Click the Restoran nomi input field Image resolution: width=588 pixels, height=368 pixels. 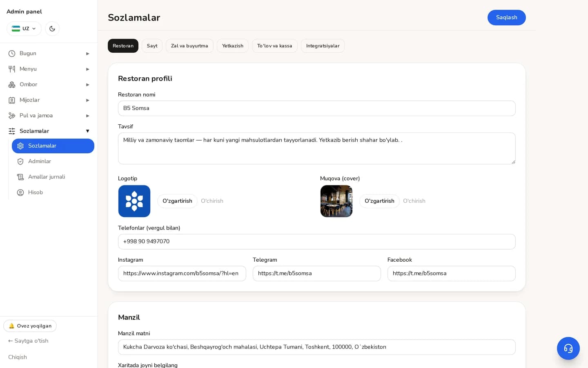coord(317,108)
